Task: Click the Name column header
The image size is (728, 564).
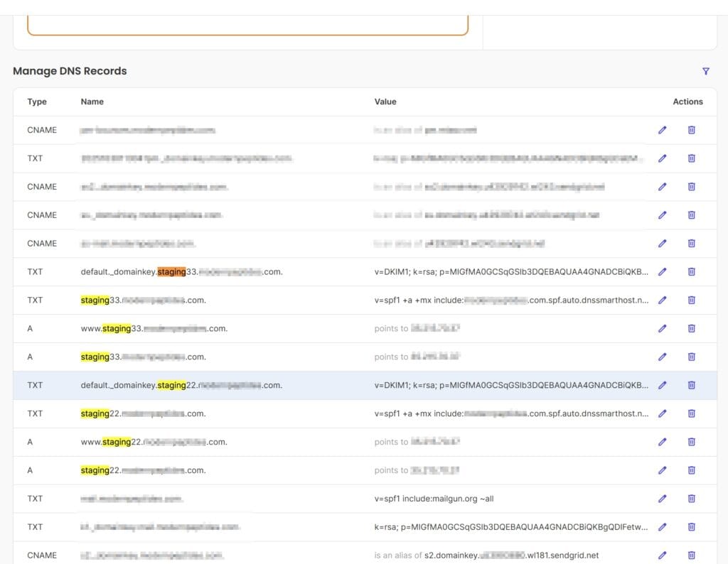Action: 92,102
